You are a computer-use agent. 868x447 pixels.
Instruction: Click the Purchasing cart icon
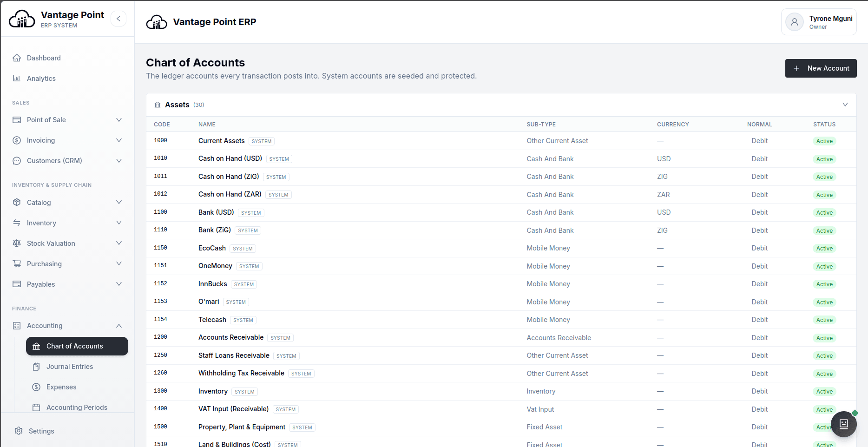point(17,264)
